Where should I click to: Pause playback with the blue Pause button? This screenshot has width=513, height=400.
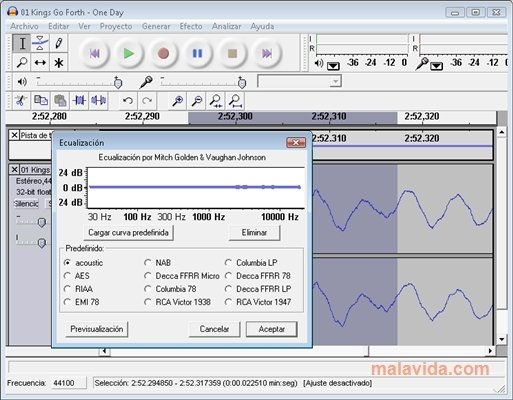click(198, 53)
